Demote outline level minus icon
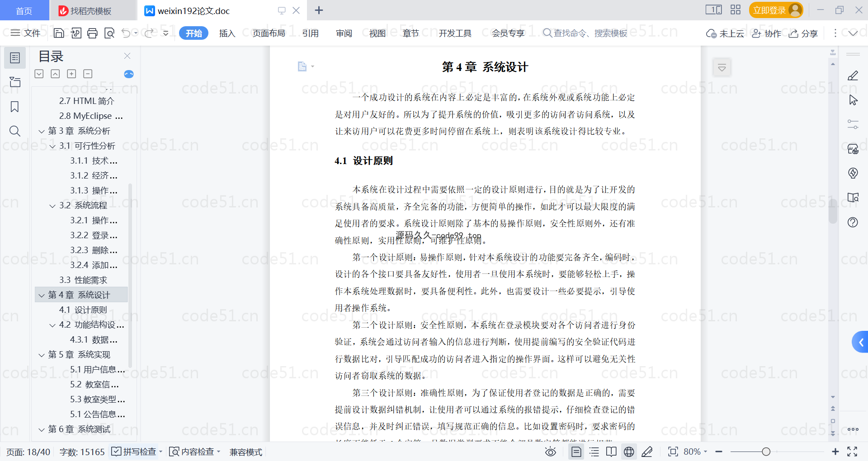Image resolution: width=868 pixels, height=461 pixels. (88, 74)
